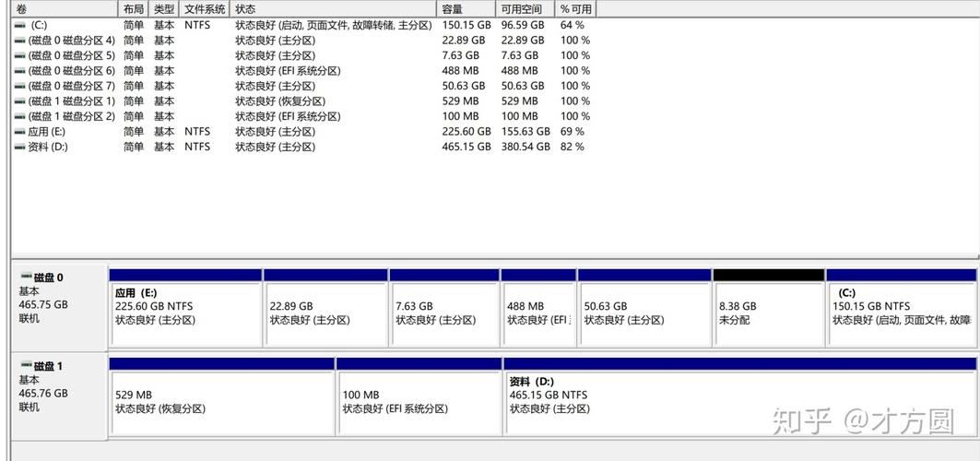Viewport: 980px width, 461px height.
Task: Click the drive icon of 磁盘 0 磁盘分区 4 row
Action: click(x=20, y=41)
